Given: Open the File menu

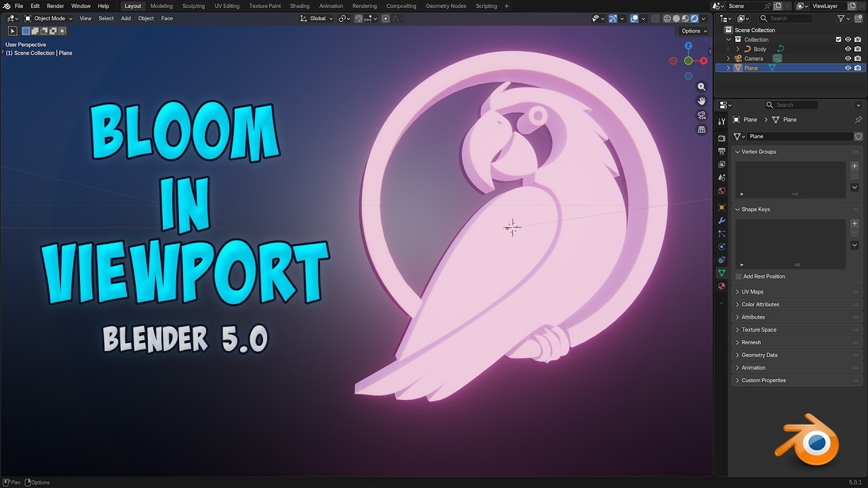Looking at the screenshot, I should [19, 6].
